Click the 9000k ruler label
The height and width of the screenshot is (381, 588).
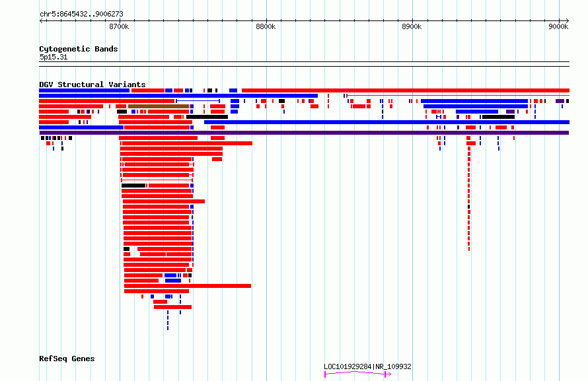(558, 26)
